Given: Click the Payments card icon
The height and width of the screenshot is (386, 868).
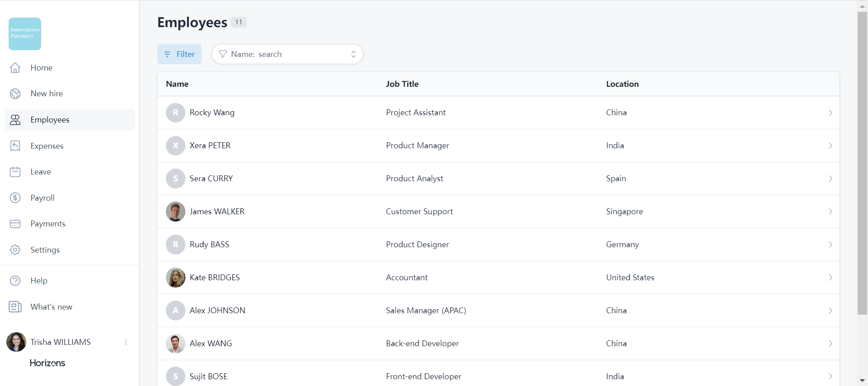Looking at the screenshot, I should click(x=15, y=224).
